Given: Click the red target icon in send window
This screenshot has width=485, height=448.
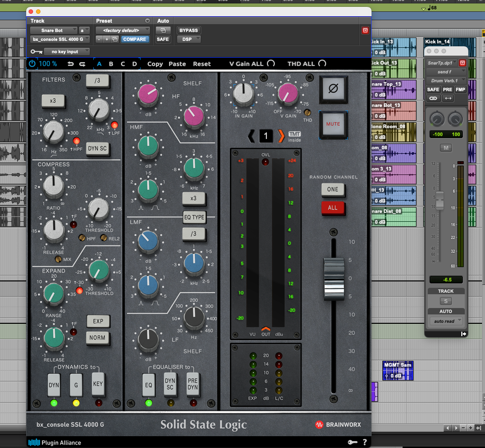Looking at the screenshot, I should coord(462,63).
